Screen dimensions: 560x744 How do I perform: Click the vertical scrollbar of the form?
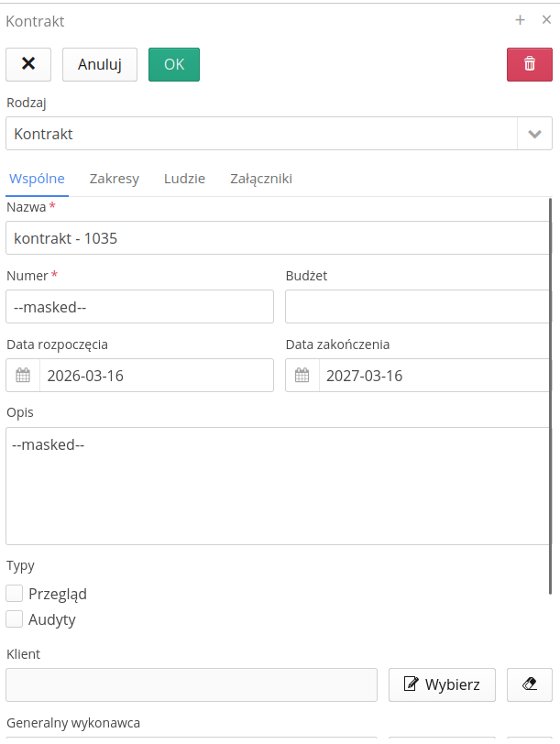(551, 396)
